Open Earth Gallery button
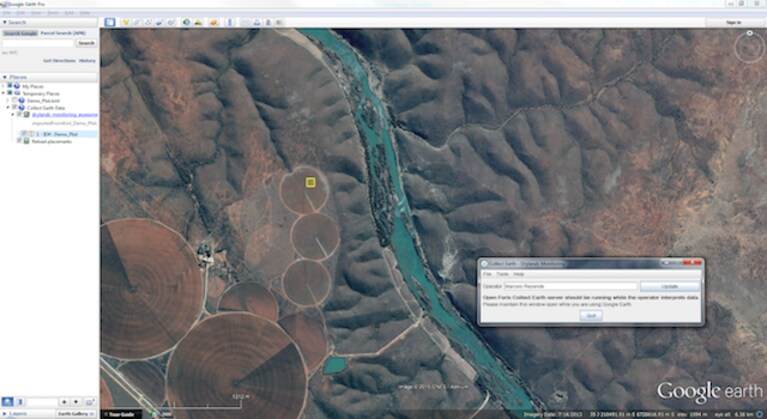Viewport: 767px width, 419px height. click(76, 414)
